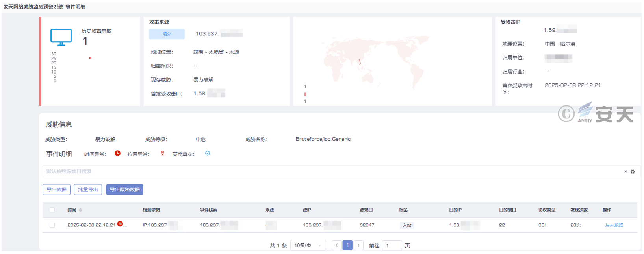Click the 入站 tag in event row

407,225
